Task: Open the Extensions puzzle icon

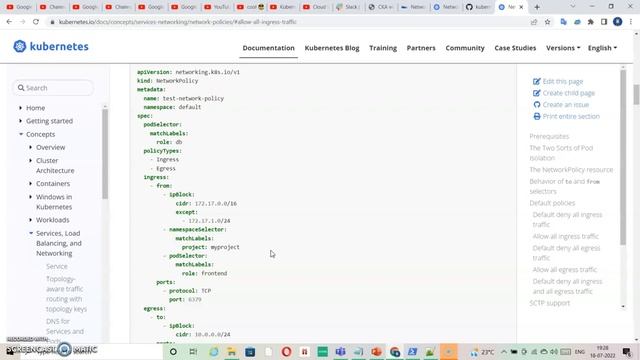Action: pos(591,22)
